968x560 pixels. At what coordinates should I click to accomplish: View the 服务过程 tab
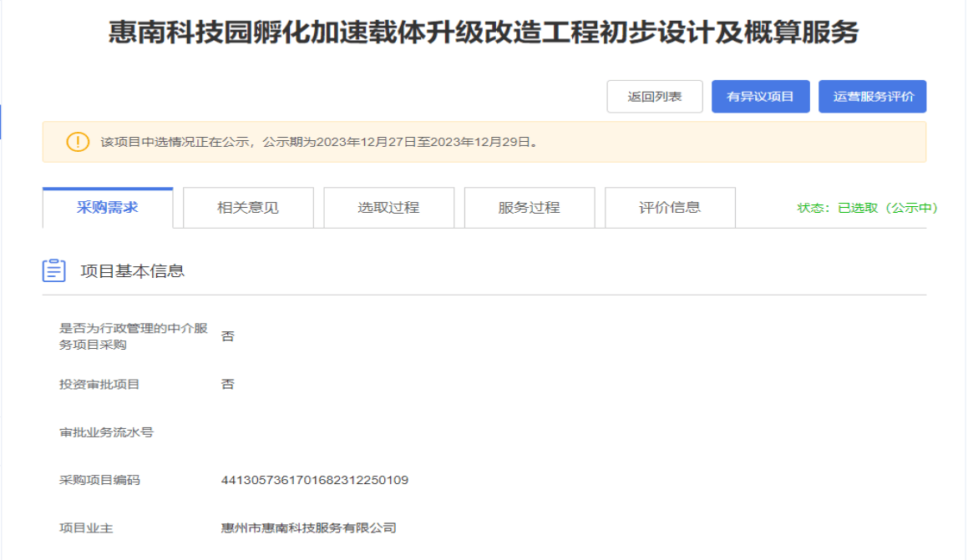point(529,208)
